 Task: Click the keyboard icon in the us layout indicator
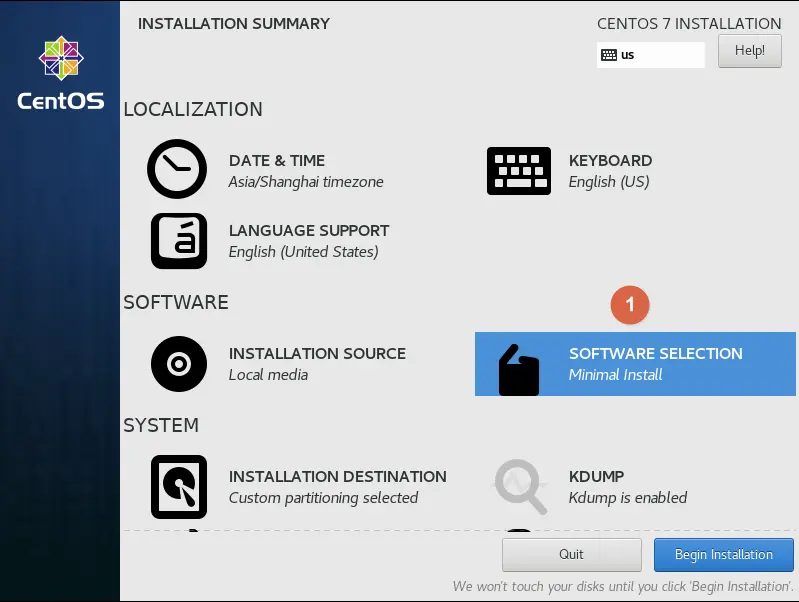[609, 55]
